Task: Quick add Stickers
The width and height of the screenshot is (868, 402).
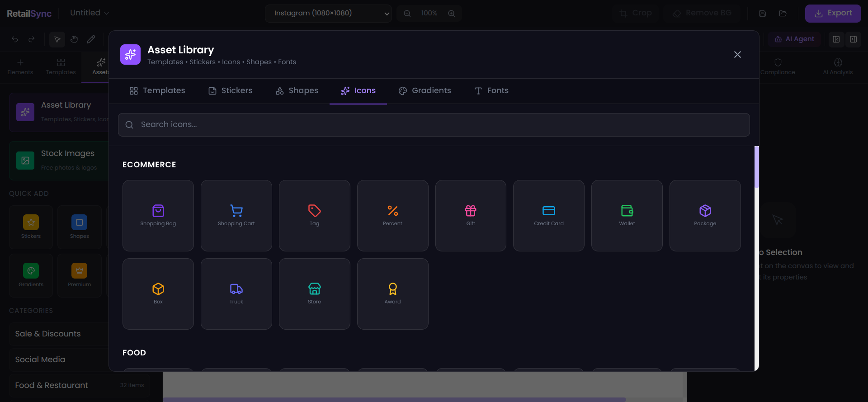Action: coord(31,227)
